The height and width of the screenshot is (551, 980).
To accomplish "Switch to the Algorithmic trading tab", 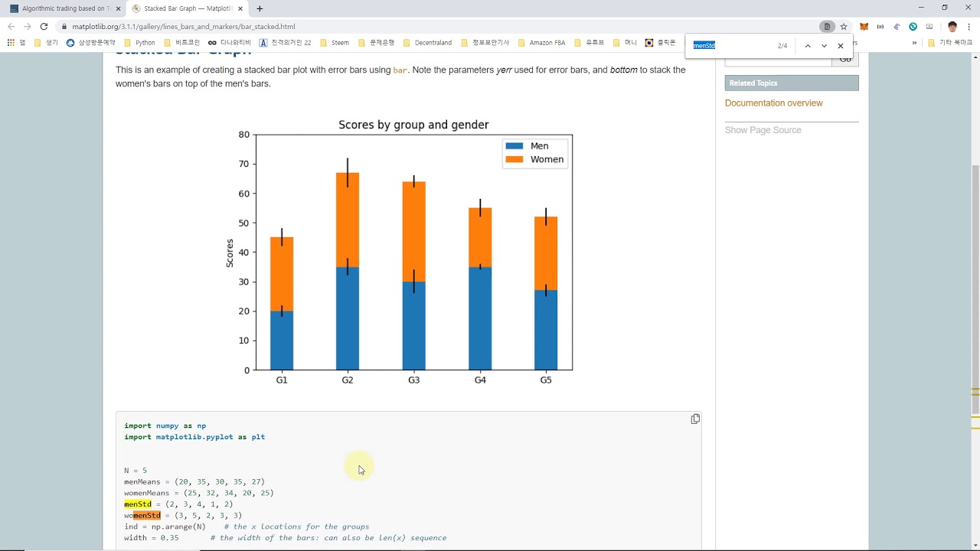I will point(64,8).
